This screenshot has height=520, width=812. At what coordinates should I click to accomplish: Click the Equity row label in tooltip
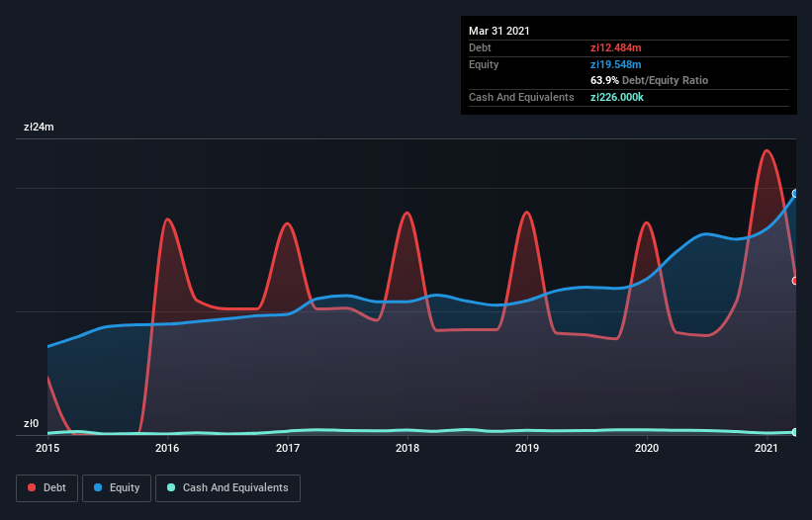point(484,64)
